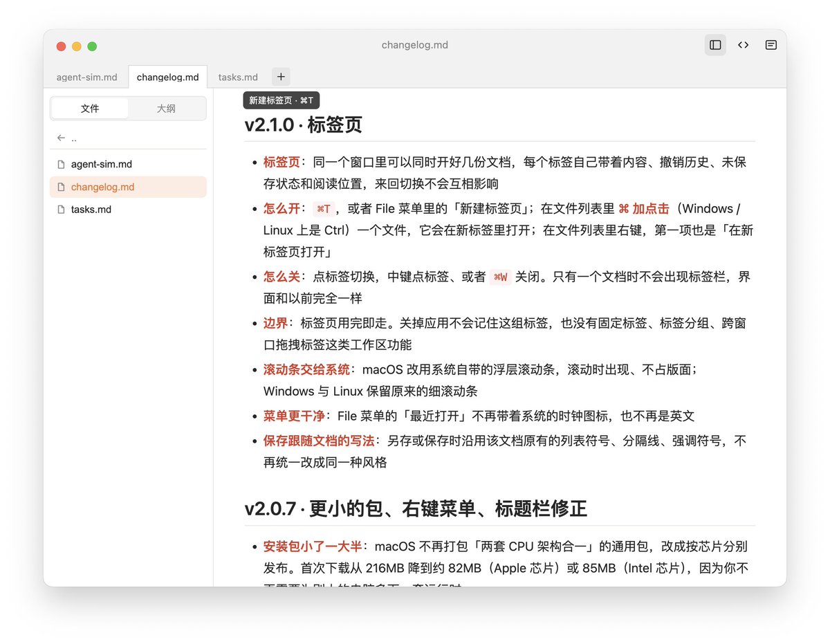Open agent-sim.md in the file list
830x644 pixels.
[x=128, y=165]
